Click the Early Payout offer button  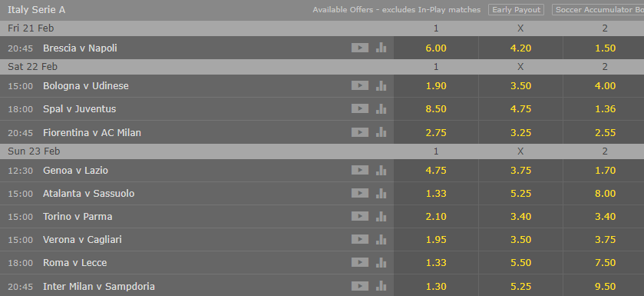517,10
